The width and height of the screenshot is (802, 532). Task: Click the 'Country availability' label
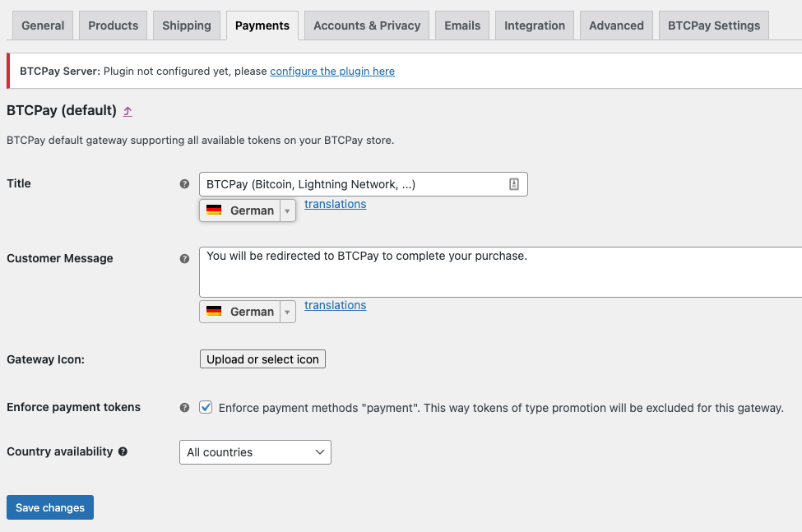[x=60, y=451]
